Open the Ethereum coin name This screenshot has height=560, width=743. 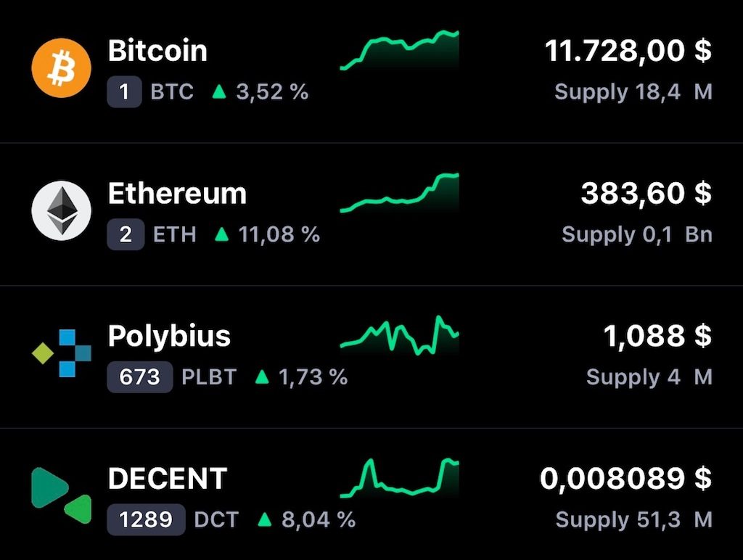pos(177,193)
